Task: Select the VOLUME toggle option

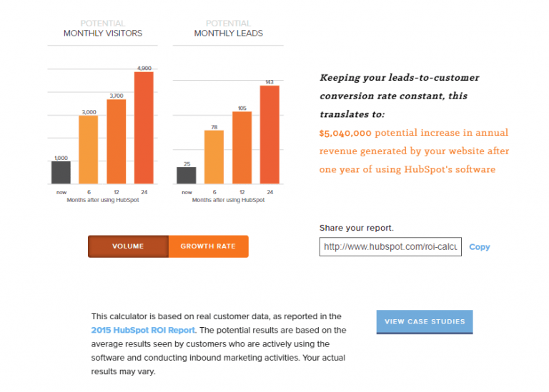Action: [x=128, y=246]
